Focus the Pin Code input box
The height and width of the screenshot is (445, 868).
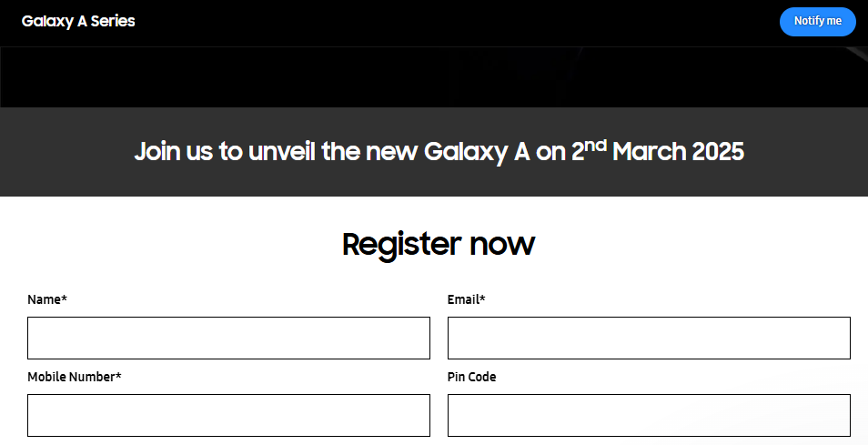tap(649, 415)
